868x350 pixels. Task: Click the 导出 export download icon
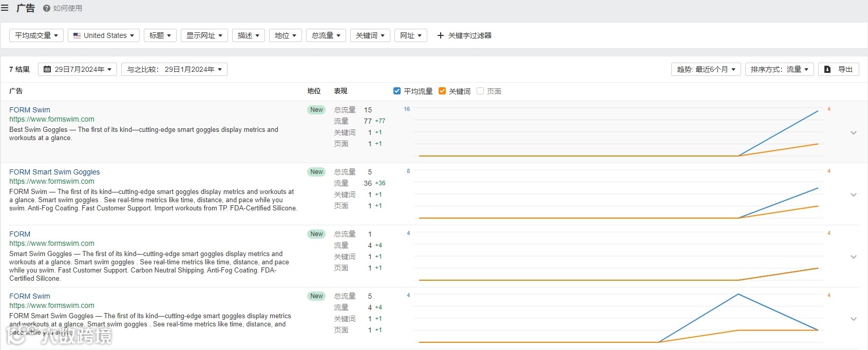827,69
